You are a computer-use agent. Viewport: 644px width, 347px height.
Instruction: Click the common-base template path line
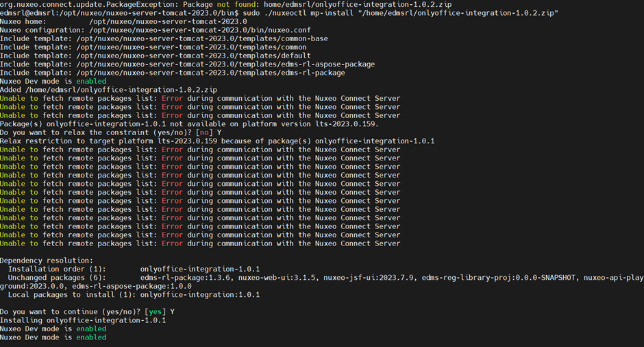pyautogui.click(x=164, y=38)
